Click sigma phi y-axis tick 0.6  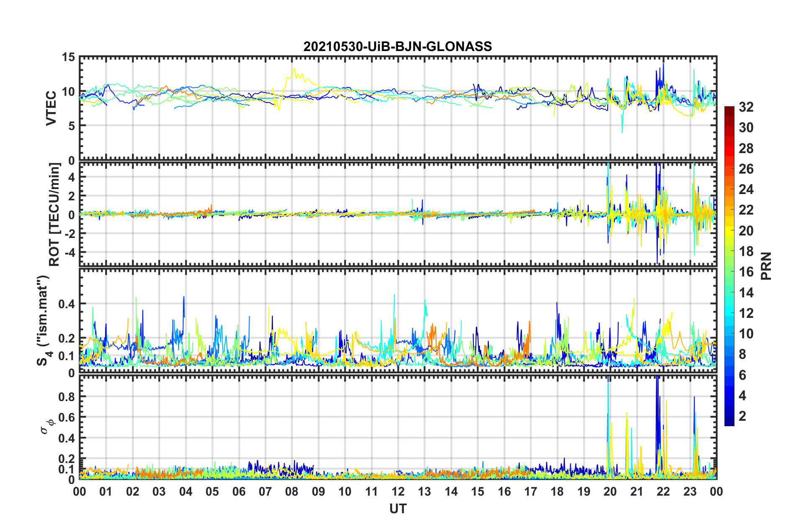(67, 417)
